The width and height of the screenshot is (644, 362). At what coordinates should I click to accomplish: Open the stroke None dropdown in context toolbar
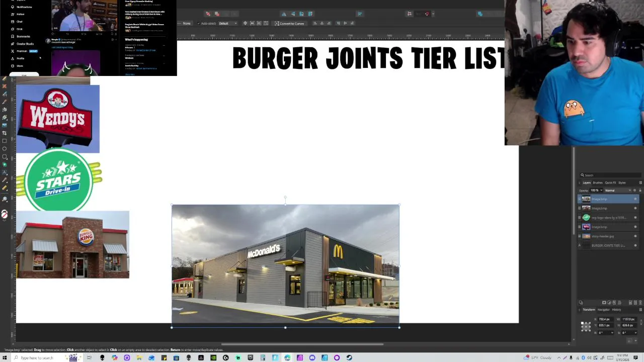point(186,23)
